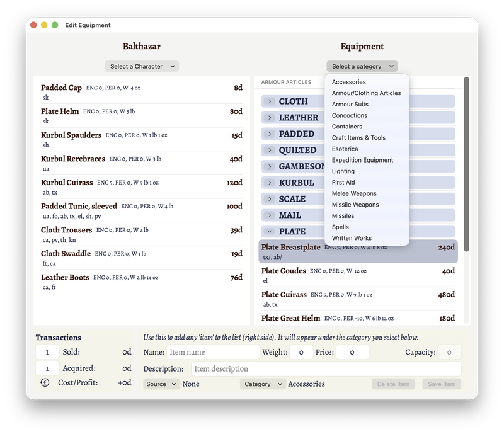Choose Melee Weapons from category menu

(x=354, y=193)
